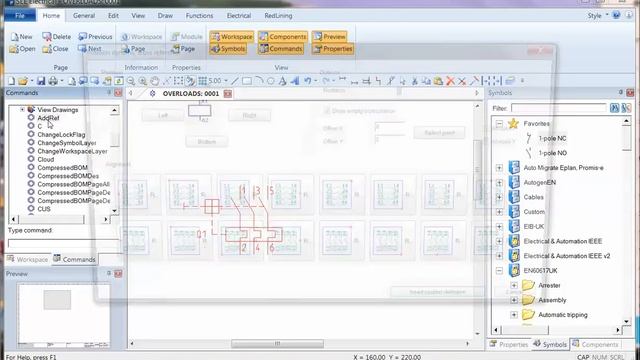Select the line drawing tool

(235, 81)
